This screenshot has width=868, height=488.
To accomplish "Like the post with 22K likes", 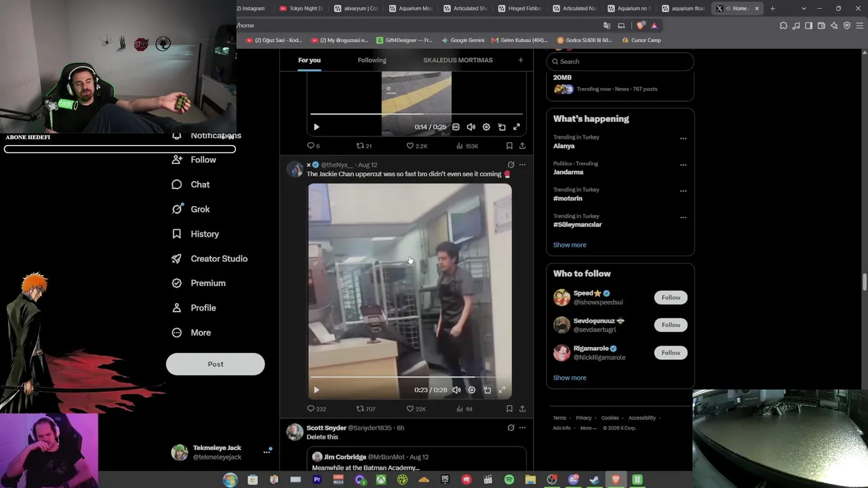I will (416, 409).
